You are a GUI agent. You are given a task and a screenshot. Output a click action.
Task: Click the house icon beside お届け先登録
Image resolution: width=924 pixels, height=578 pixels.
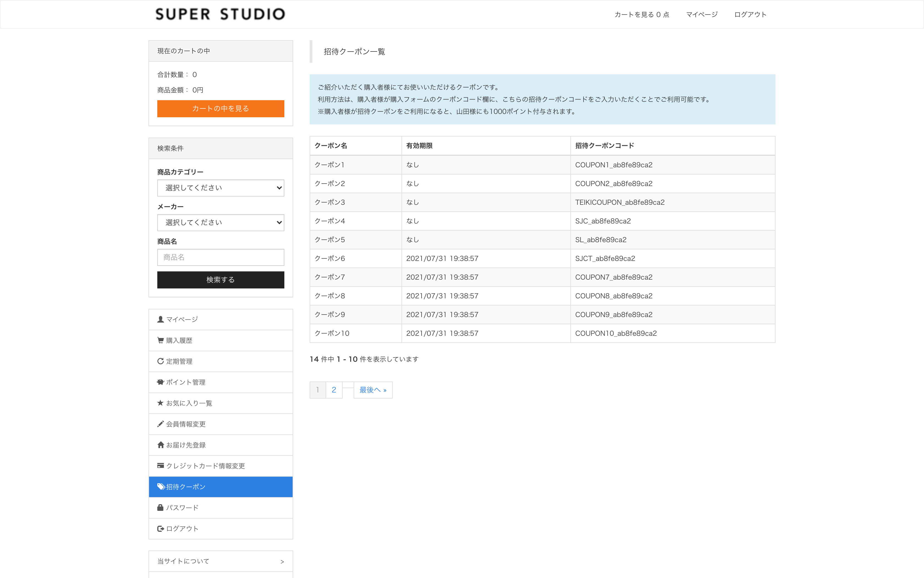click(160, 445)
